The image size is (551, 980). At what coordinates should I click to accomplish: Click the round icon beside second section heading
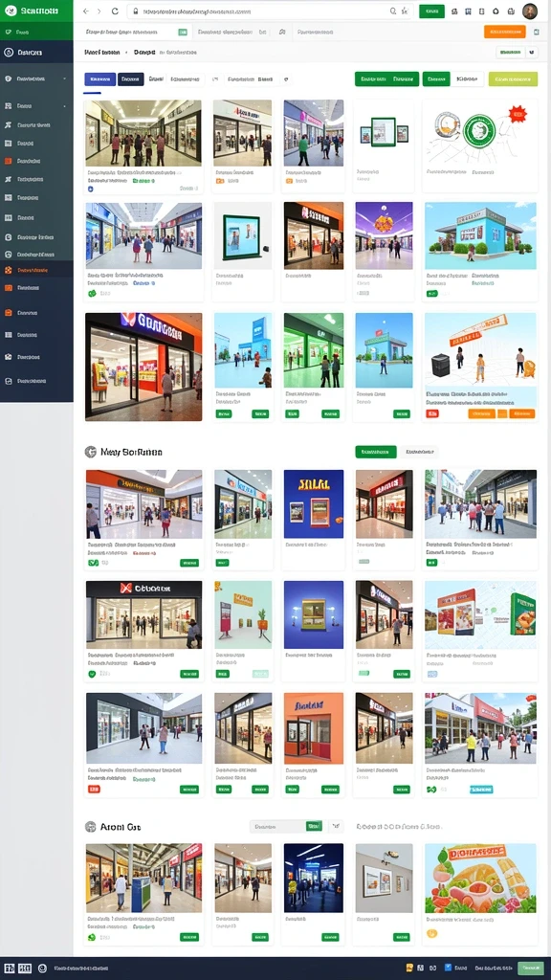point(91,452)
